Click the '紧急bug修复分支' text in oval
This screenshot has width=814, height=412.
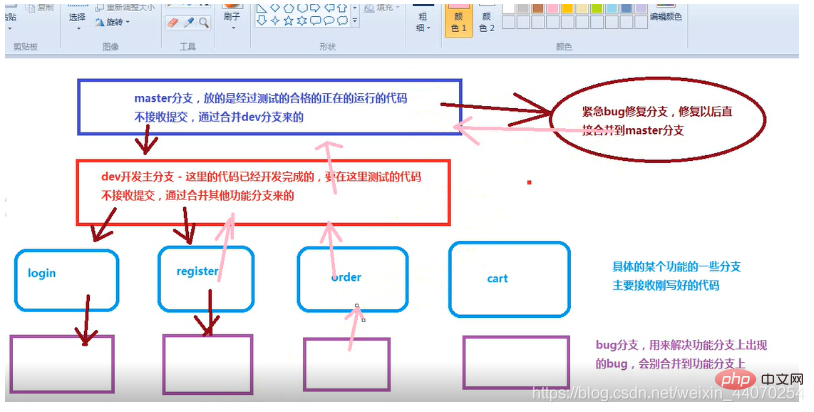(657, 112)
